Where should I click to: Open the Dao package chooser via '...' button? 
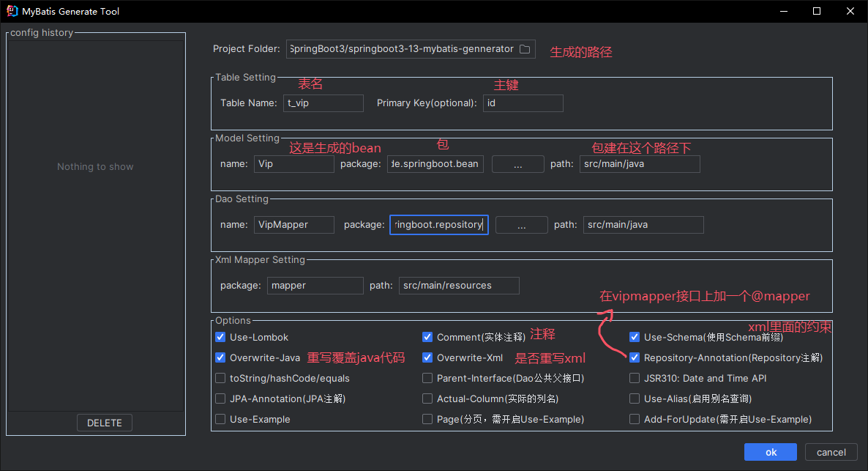pos(521,224)
